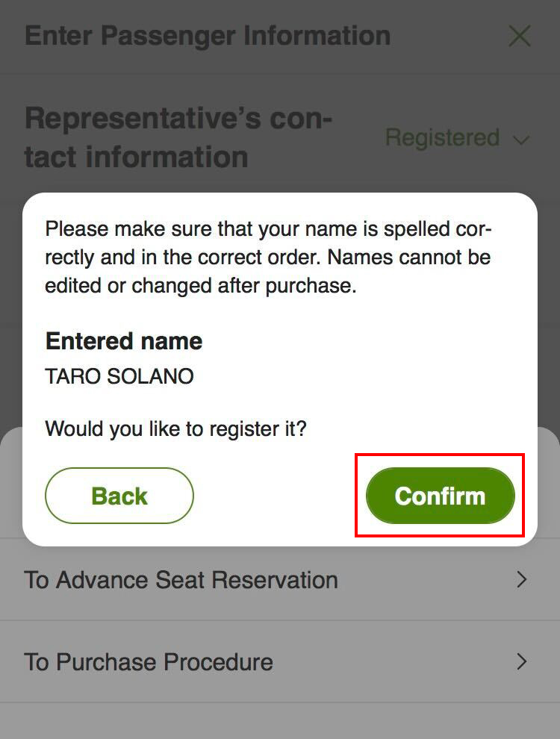The height and width of the screenshot is (739, 560).
Task: Click the Back button in dialog
Action: click(x=119, y=496)
